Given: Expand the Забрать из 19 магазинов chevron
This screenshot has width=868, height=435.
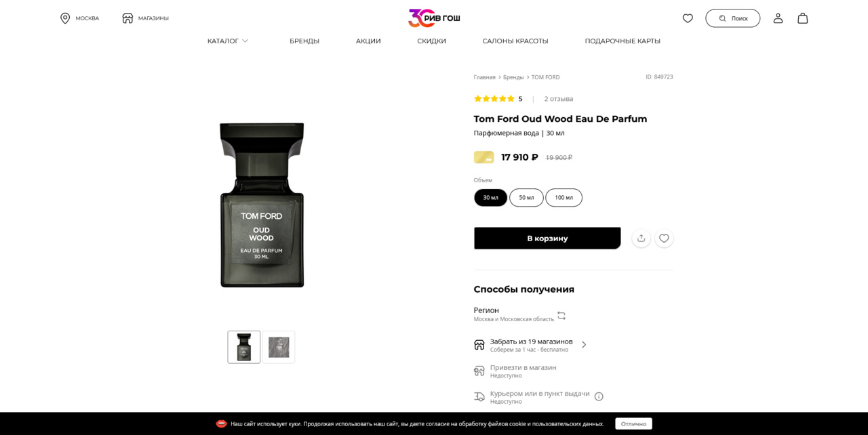Looking at the screenshot, I should [x=584, y=345].
